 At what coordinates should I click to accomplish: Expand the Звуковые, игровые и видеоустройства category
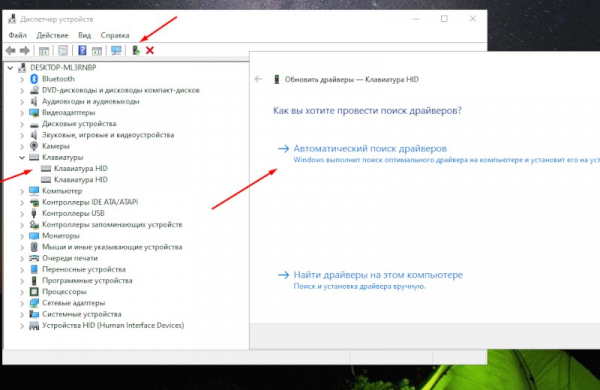click(x=22, y=135)
